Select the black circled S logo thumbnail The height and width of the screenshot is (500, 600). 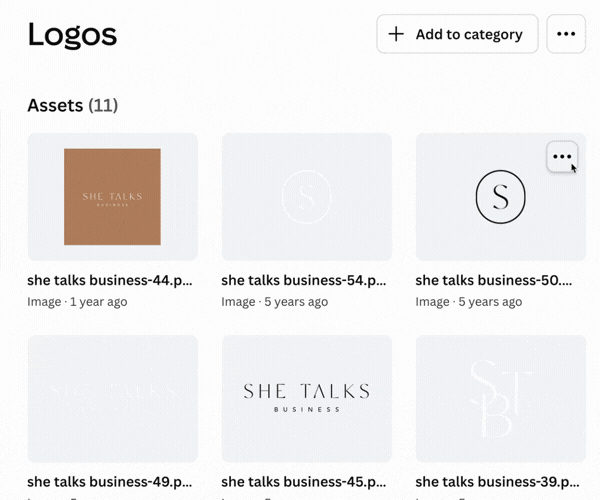tap(500, 196)
